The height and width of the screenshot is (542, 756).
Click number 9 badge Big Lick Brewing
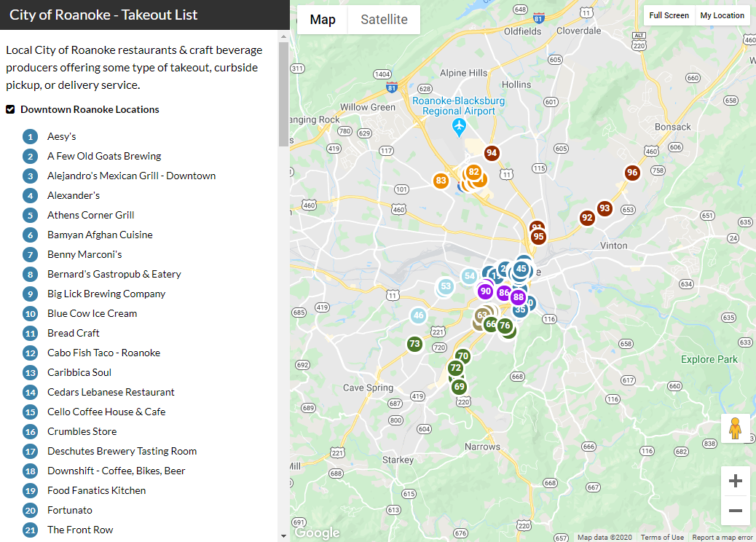coord(31,294)
